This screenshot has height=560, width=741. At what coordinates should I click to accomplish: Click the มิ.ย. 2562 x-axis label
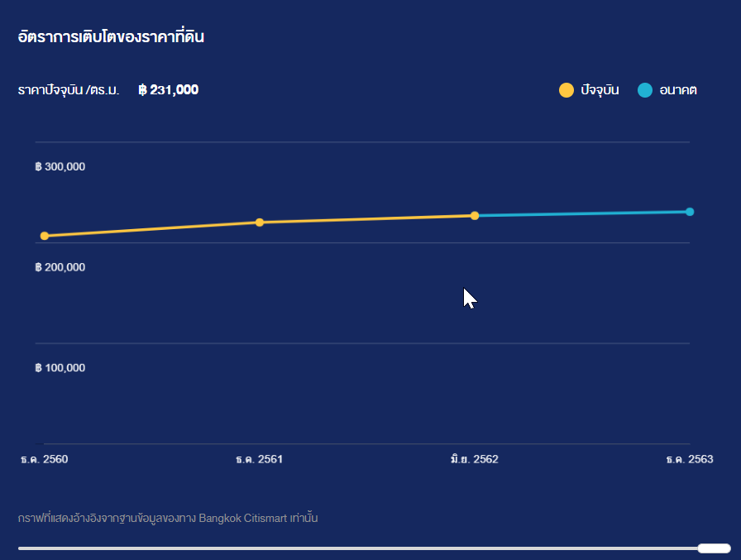[x=474, y=459]
